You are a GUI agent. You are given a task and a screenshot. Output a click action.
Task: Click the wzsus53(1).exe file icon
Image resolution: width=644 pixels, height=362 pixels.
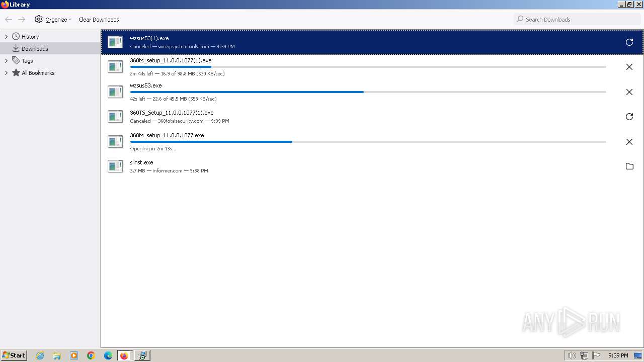point(115,42)
